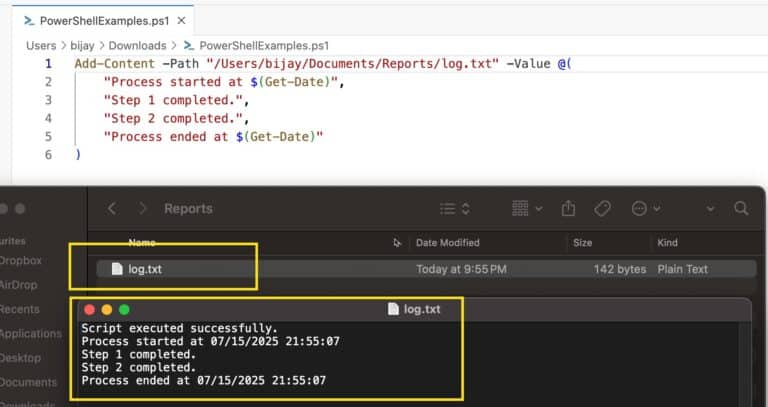The image size is (768, 407).
Task: Click the log.txt document icon in list
Action: [x=117, y=269]
